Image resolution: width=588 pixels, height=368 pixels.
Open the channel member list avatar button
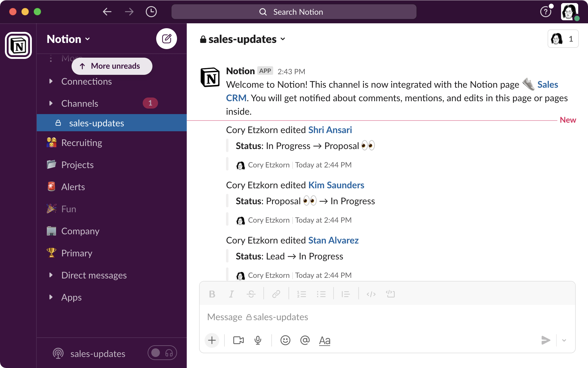tap(563, 39)
